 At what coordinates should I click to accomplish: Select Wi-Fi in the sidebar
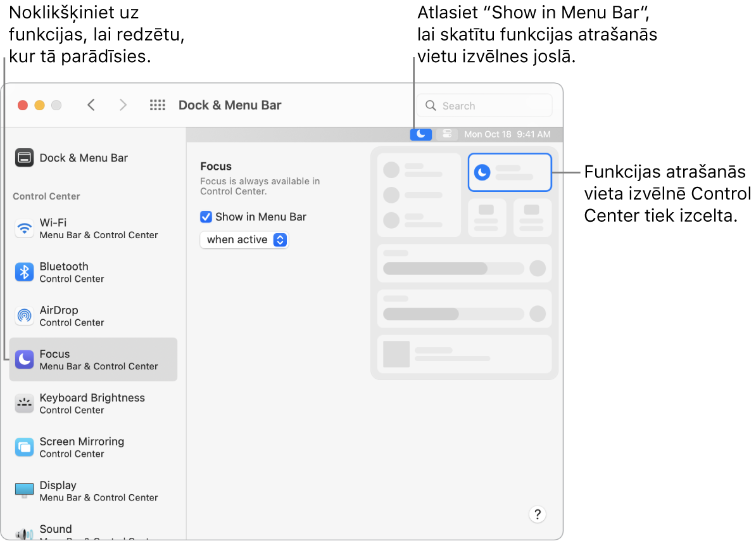pyautogui.click(x=93, y=229)
